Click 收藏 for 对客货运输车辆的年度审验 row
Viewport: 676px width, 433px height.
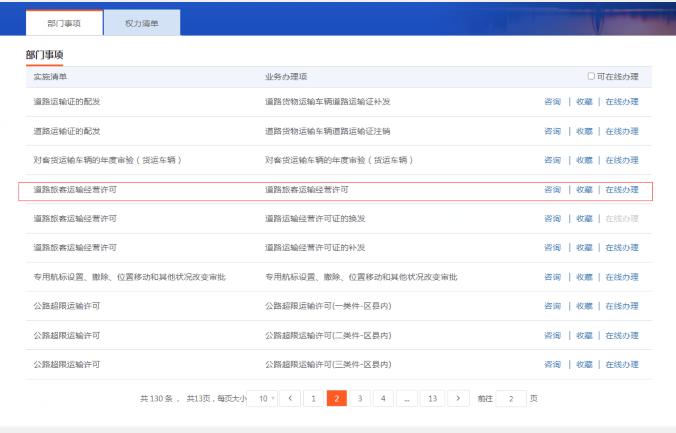point(584,160)
